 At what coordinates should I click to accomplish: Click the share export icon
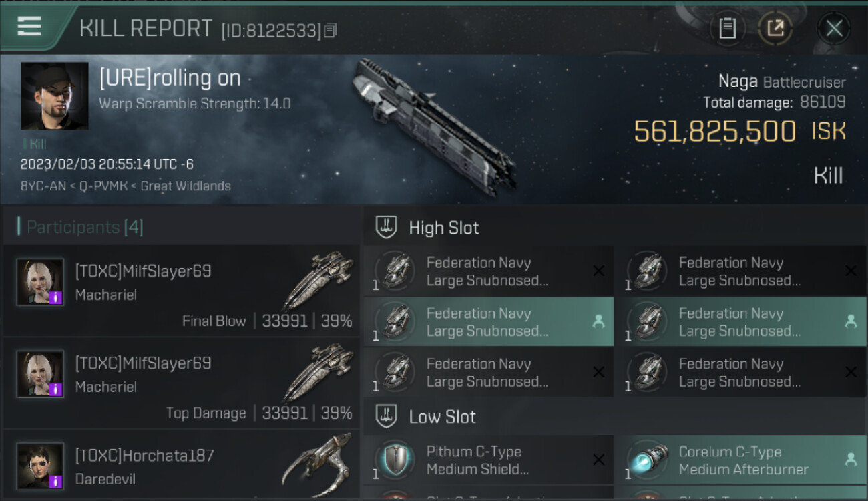point(775,29)
